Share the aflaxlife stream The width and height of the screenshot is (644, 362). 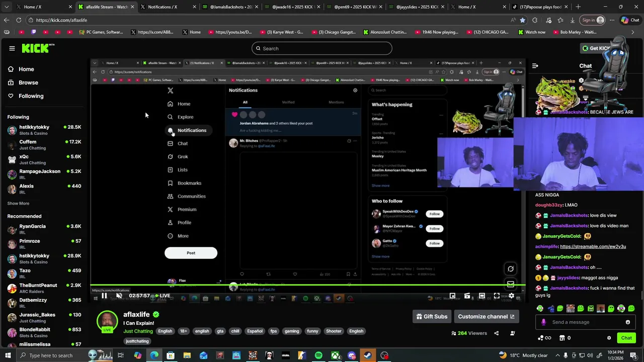[496, 333]
